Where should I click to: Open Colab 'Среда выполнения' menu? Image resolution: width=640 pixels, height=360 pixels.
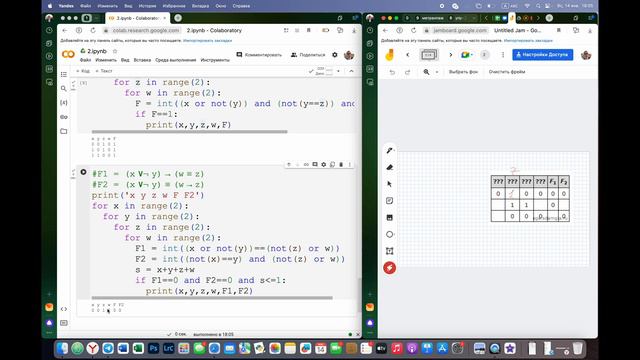tap(176, 60)
